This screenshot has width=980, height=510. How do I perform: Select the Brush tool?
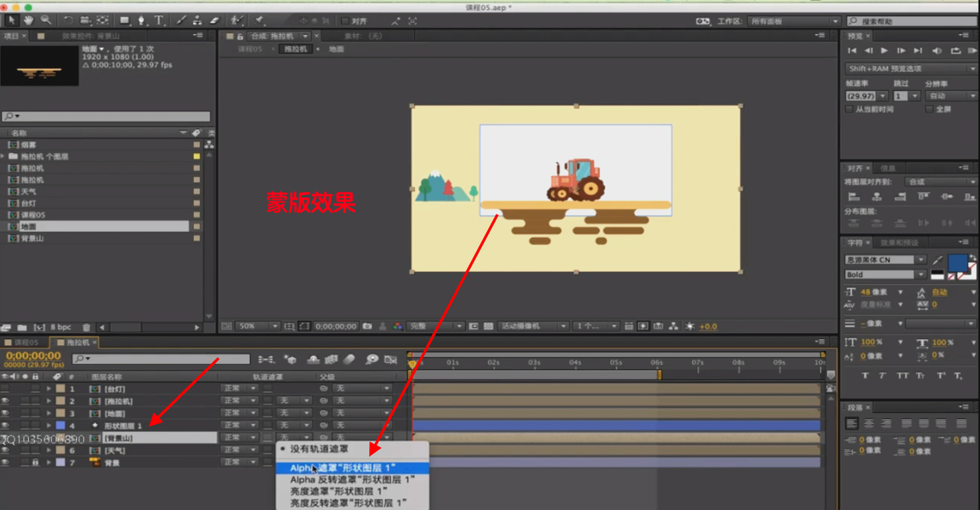181,20
